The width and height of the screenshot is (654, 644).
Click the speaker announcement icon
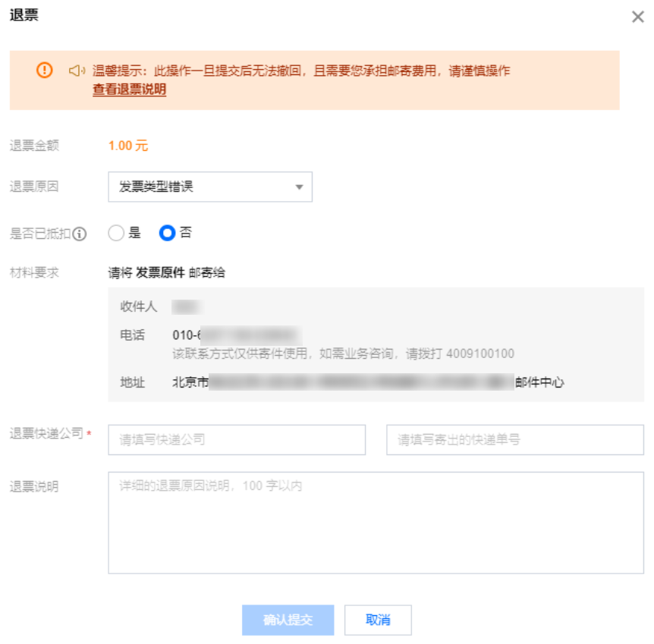(x=76, y=71)
